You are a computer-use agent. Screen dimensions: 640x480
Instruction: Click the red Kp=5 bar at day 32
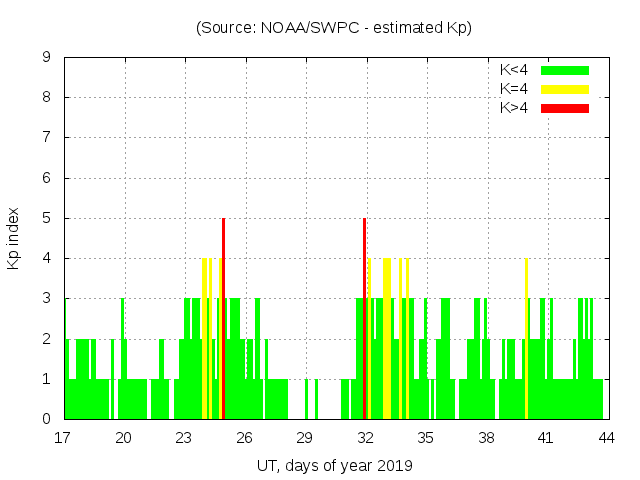[365, 318]
